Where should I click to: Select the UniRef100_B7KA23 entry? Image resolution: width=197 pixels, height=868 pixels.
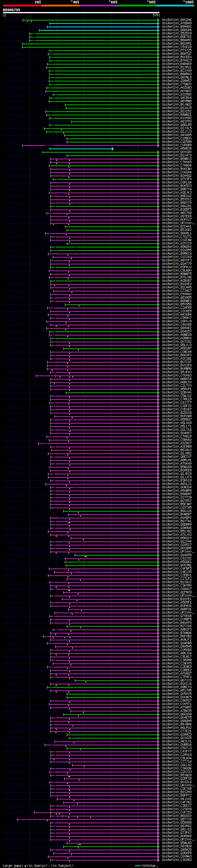[177, 61]
